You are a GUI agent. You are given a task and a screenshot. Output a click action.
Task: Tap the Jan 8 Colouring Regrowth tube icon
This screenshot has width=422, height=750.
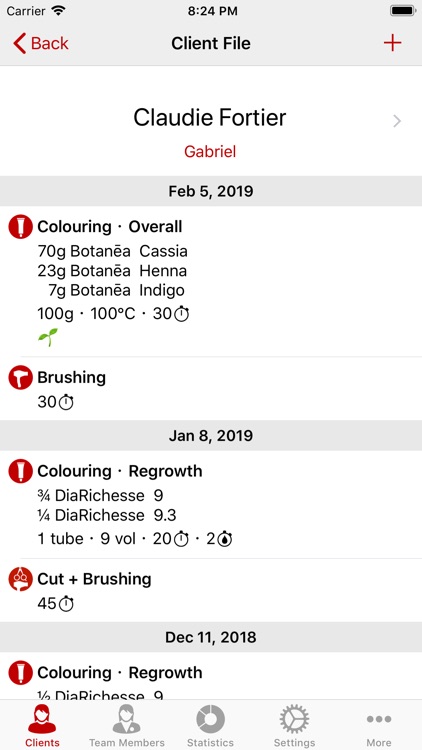click(x=20, y=471)
